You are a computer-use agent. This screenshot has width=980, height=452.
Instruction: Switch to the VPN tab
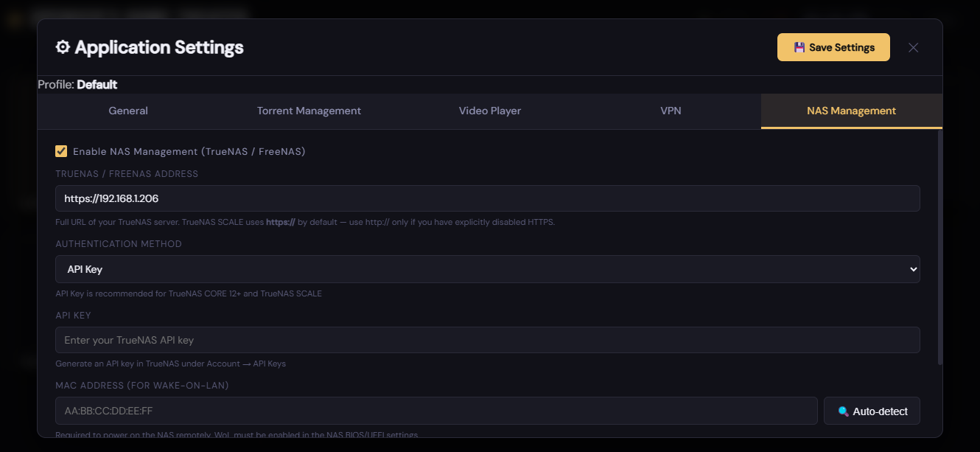[671, 111]
